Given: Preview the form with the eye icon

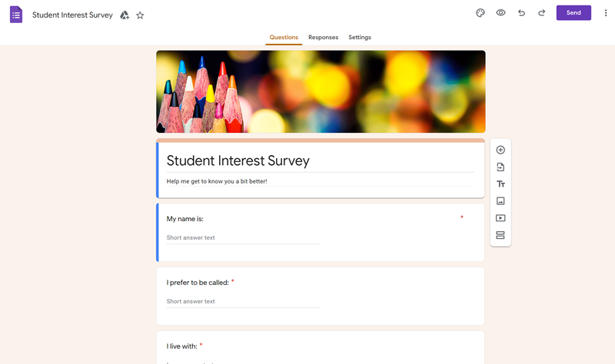Looking at the screenshot, I should pos(500,13).
